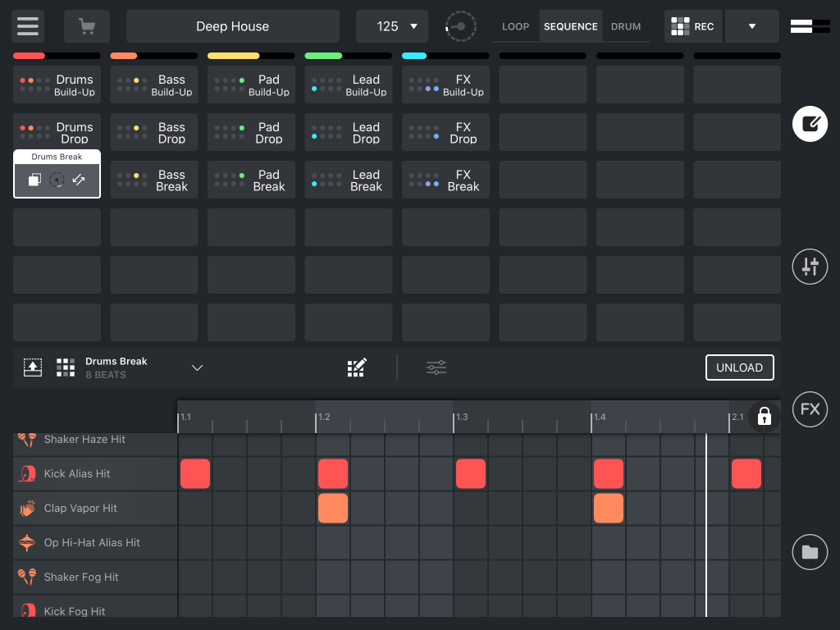
Task: Toggle the timeline lock icon
Action: [764, 417]
